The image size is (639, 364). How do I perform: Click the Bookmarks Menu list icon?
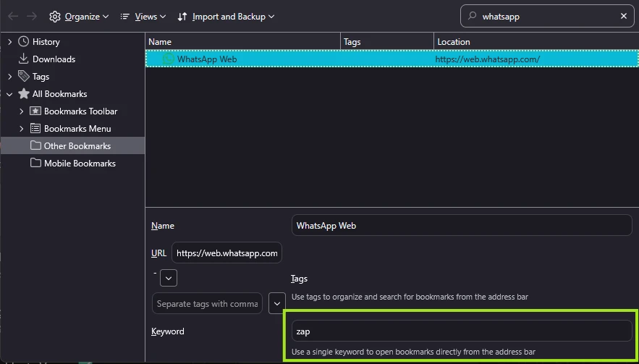point(35,128)
